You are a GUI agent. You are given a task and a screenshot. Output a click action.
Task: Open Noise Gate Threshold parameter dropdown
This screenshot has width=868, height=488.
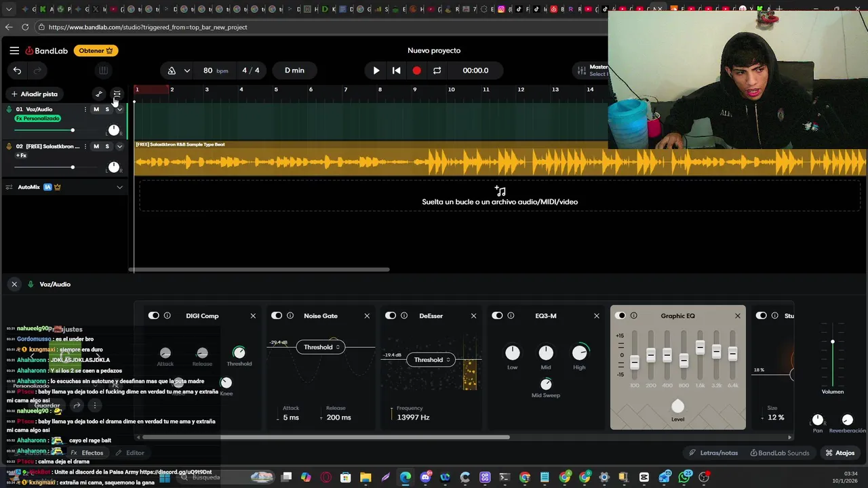[321, 347]
